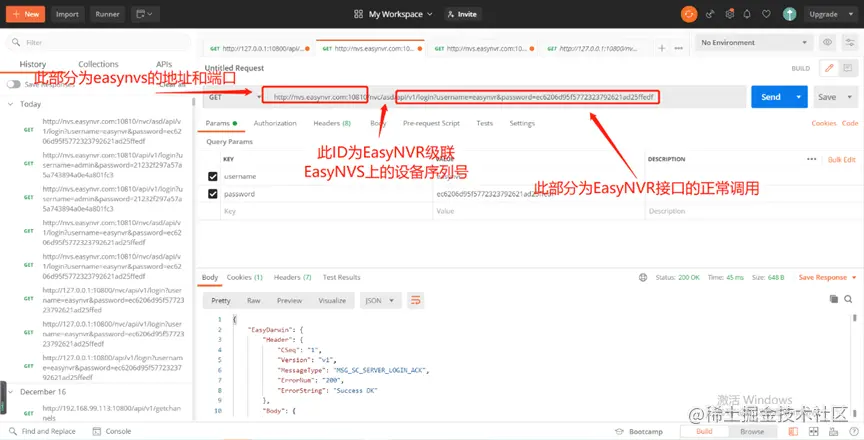This screenshot has width=864, height=440.
Task: Switch to the Collections sidebar tab
Action: [98, 64]
